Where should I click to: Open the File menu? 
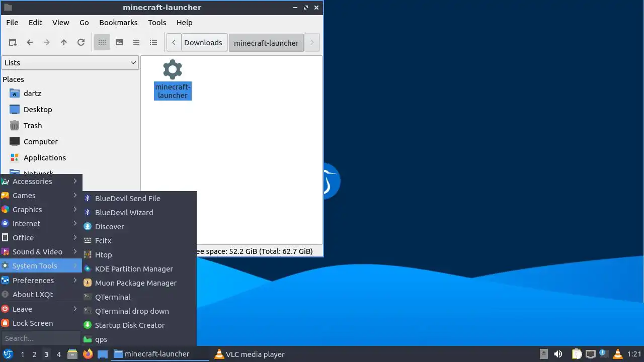pyautogui.click(x=12, y=23)
